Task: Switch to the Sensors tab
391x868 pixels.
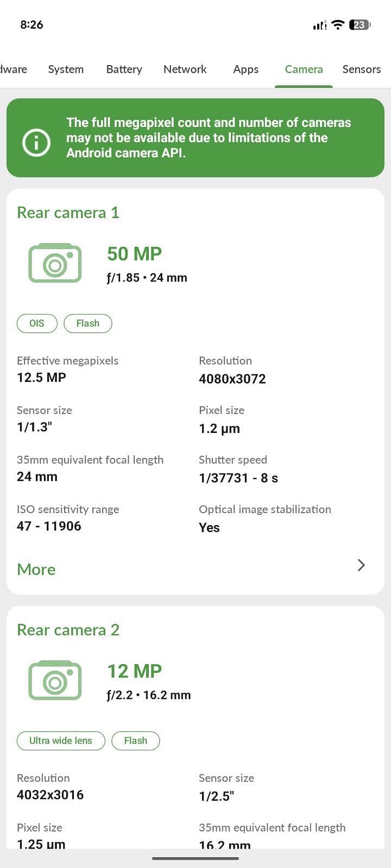Action: 362,69
